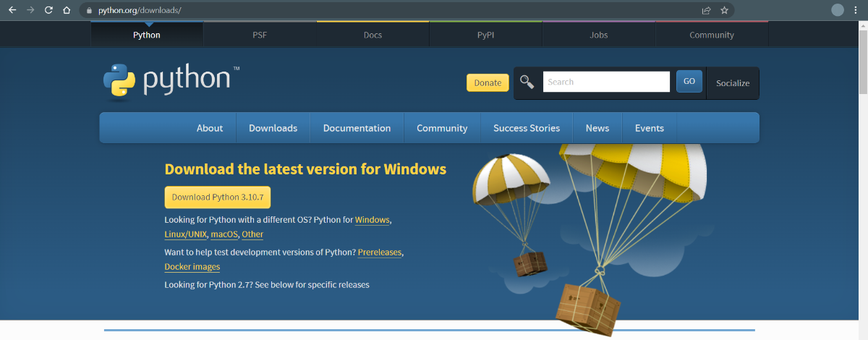Switch to the Docs top tab

click(373, 35)
